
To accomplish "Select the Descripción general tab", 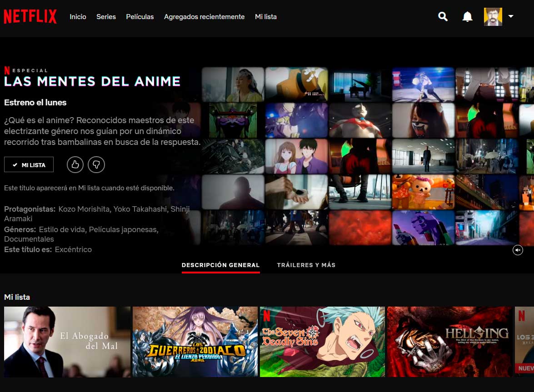I will click(221, 265).
